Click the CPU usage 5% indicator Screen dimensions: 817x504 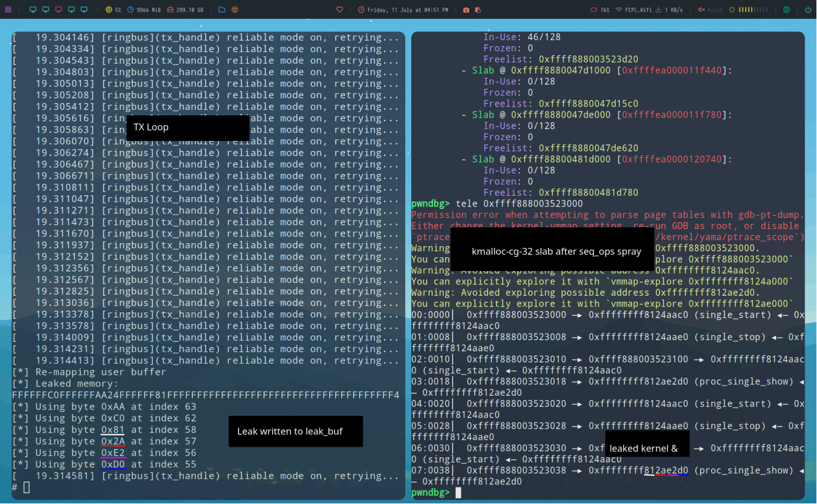[114, 10]
